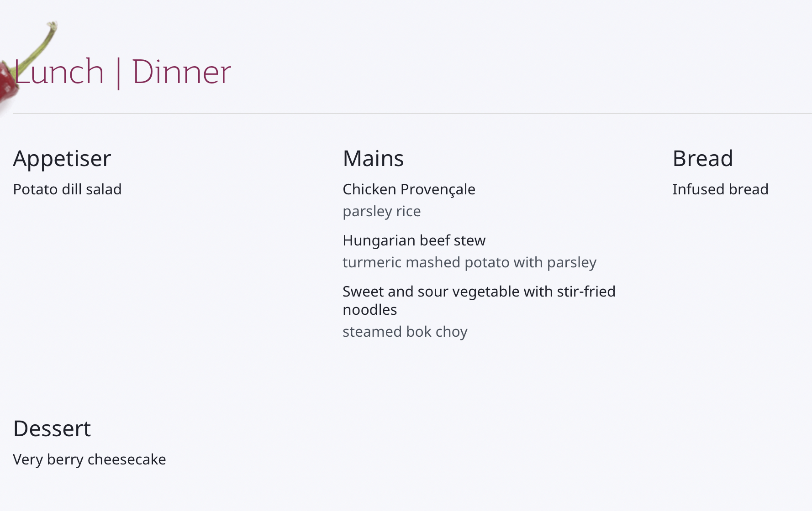This screenshot has height=511, width=812.
Task: Click the steamed bok choy text
Action: click(x=405, y=332)
